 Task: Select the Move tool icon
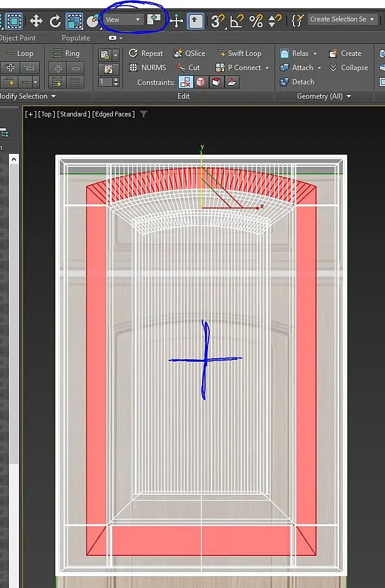36,21
